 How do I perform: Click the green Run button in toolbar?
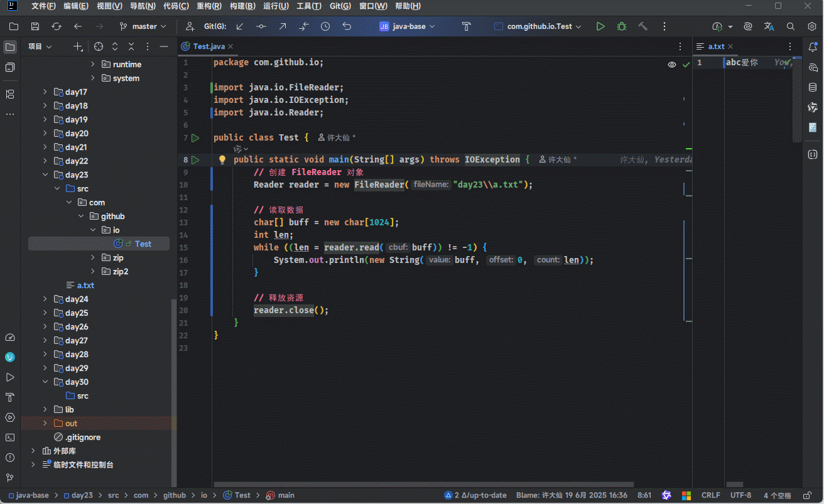[x=600, y=26]
